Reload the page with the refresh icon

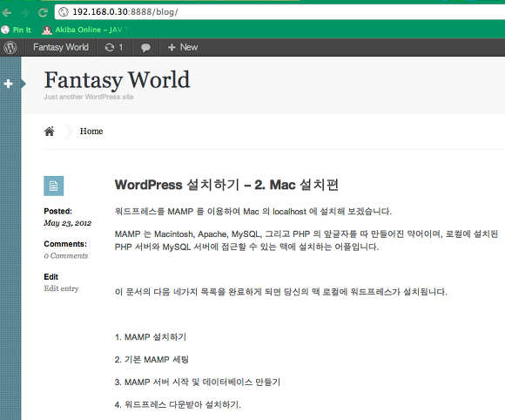click(43, 12)
